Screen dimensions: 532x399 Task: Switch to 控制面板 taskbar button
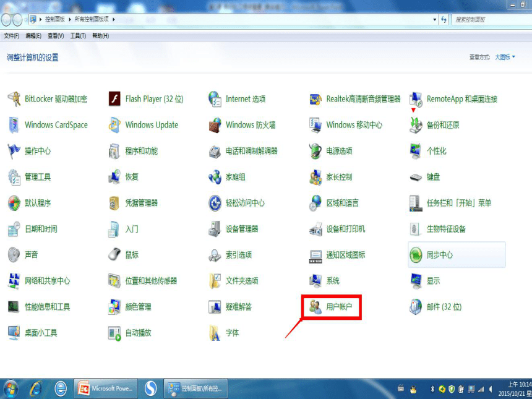coord(195,388)
